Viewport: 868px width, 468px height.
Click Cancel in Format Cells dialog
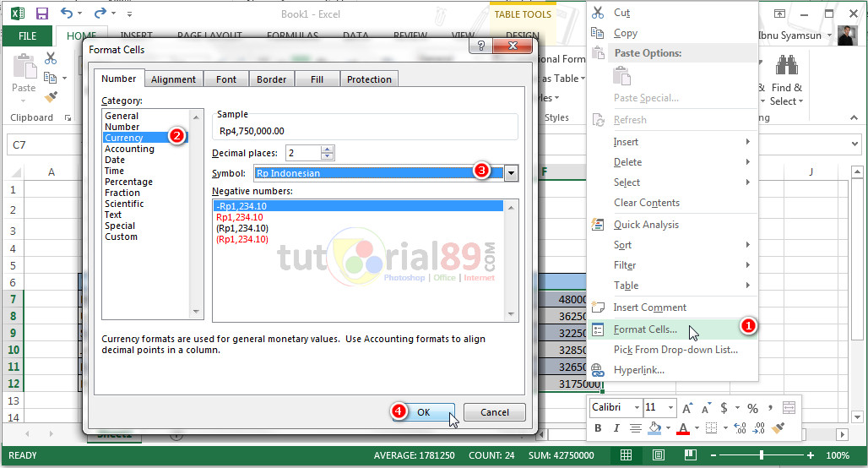[494, 412]
